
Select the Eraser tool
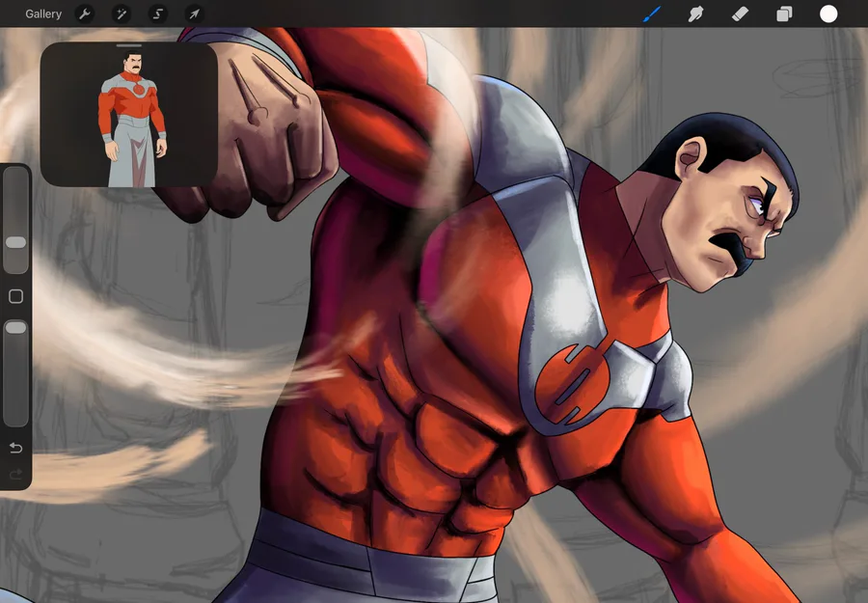[x=740, y=14]
